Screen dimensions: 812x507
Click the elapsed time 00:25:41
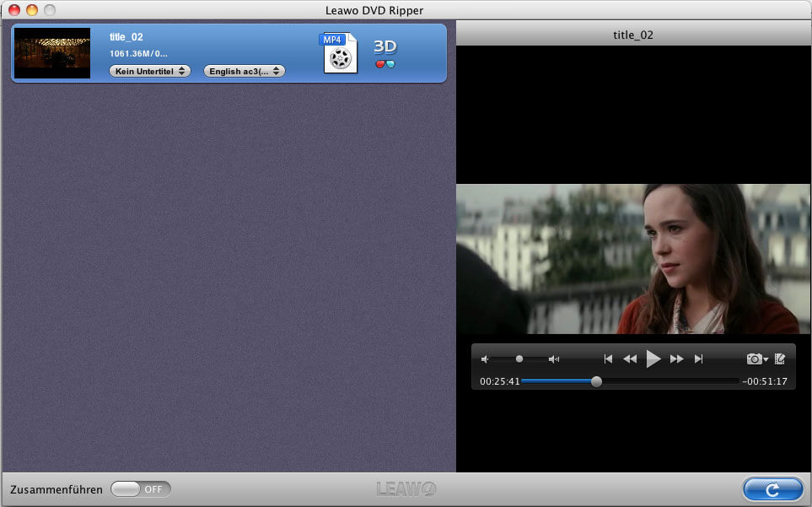pos(500,381)
